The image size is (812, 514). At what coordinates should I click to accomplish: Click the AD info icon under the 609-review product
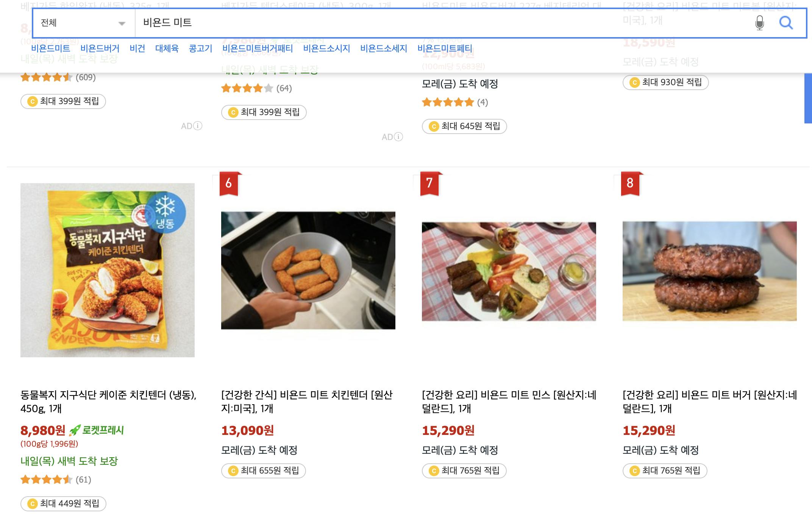pos(198,126)
